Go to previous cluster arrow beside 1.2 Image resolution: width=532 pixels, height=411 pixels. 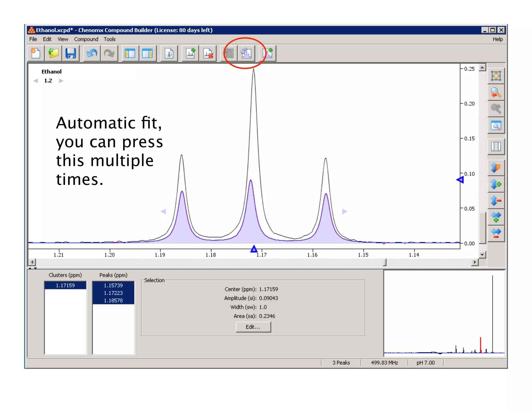tap(36, 81)
